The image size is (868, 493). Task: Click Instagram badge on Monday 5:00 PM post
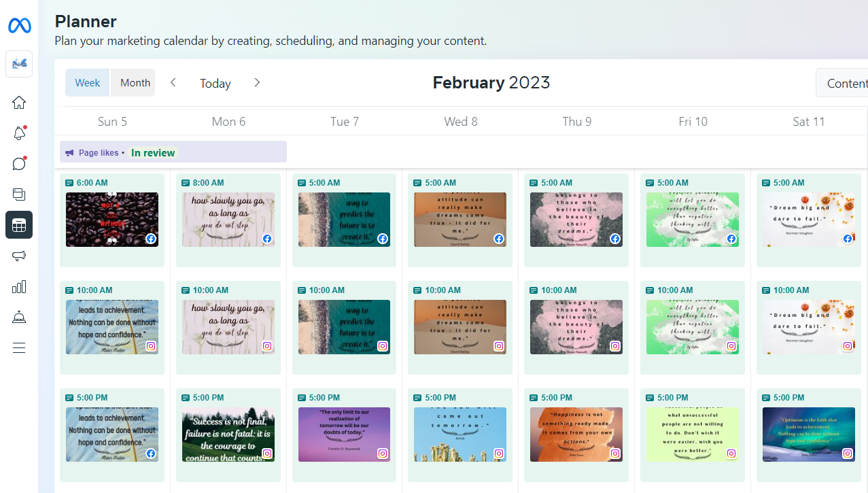(267, 454)
